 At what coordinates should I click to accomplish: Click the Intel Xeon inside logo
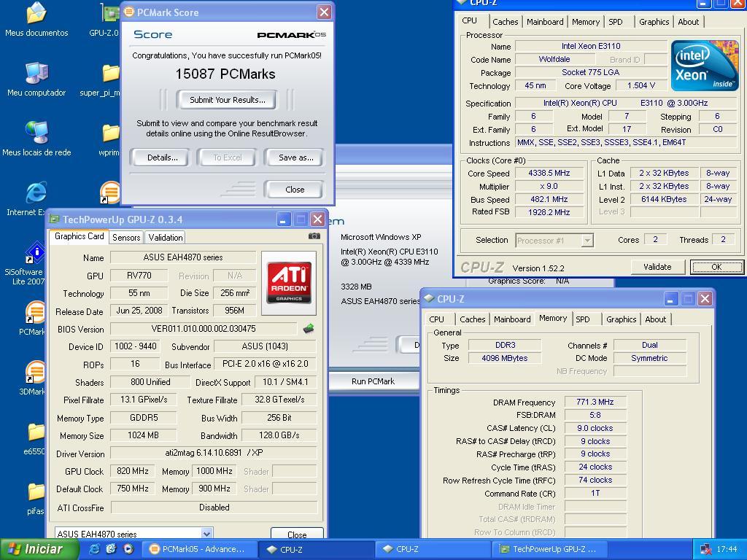click(x=704, y=66)
